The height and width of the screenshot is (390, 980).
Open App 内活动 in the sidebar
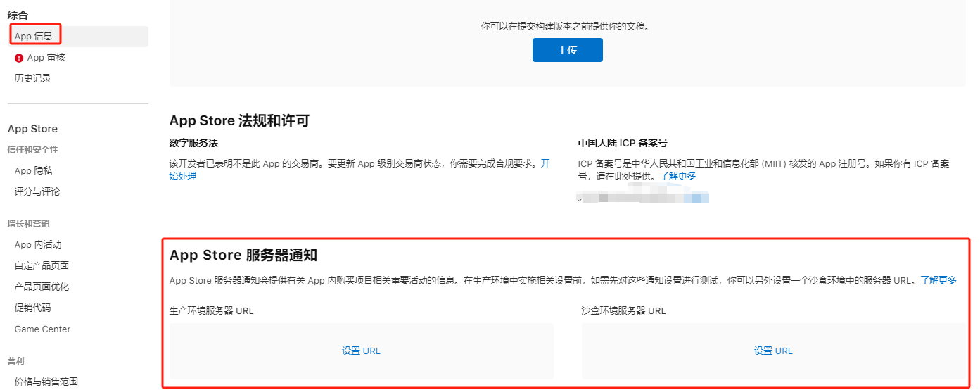[x=38, y=244]
